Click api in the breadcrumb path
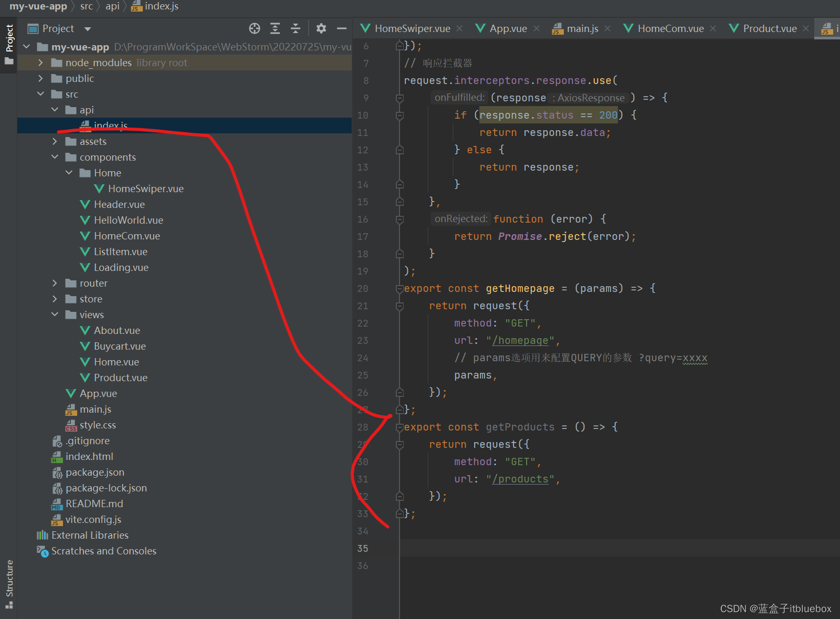840x619 pixels. pos(112,6)
